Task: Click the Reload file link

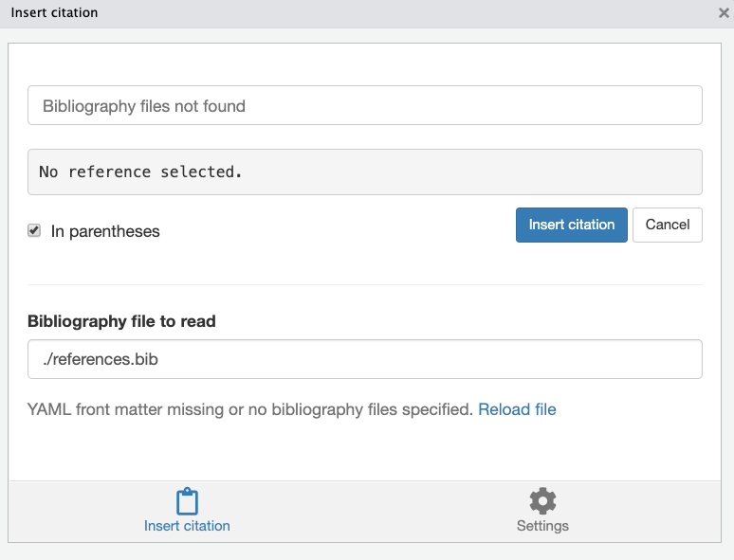Action: pyautogui.click(x=517, y=409)
